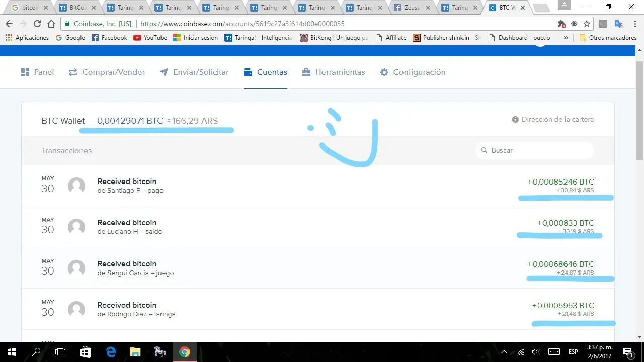Click the Aplicaciones apps grid bookmark
Screen dimensions: 644x362
[x=27, y=38]
